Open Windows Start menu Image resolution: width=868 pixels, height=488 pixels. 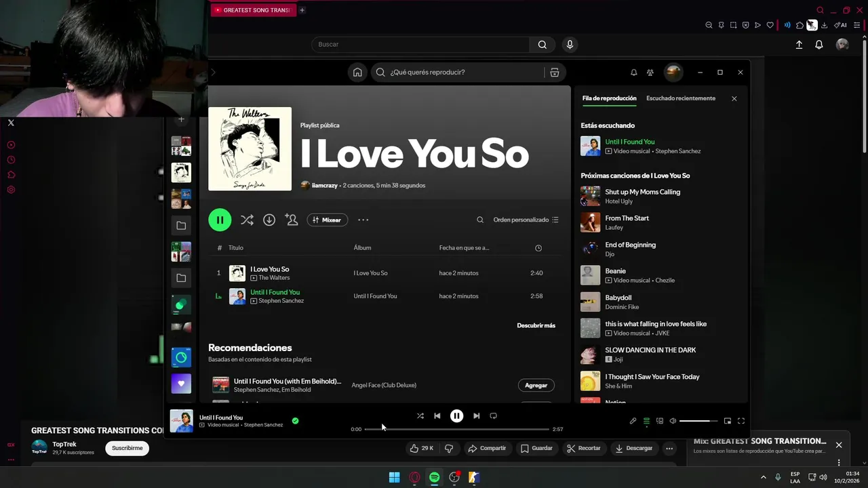point(394,477)
